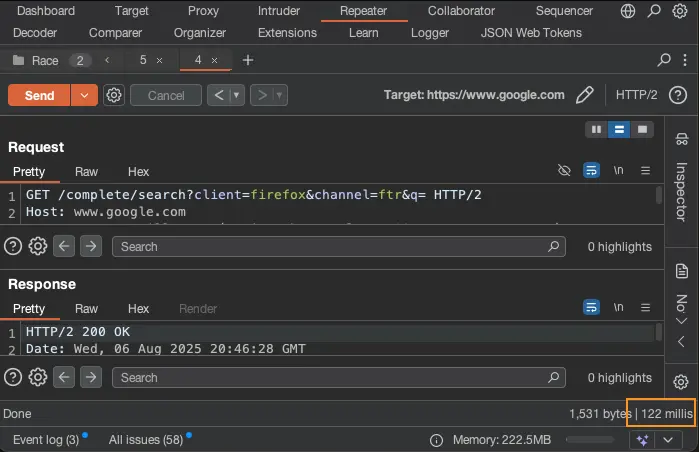Click the memory usage bar
This screenshot has width=699, height=452.
tap(589, 439)
